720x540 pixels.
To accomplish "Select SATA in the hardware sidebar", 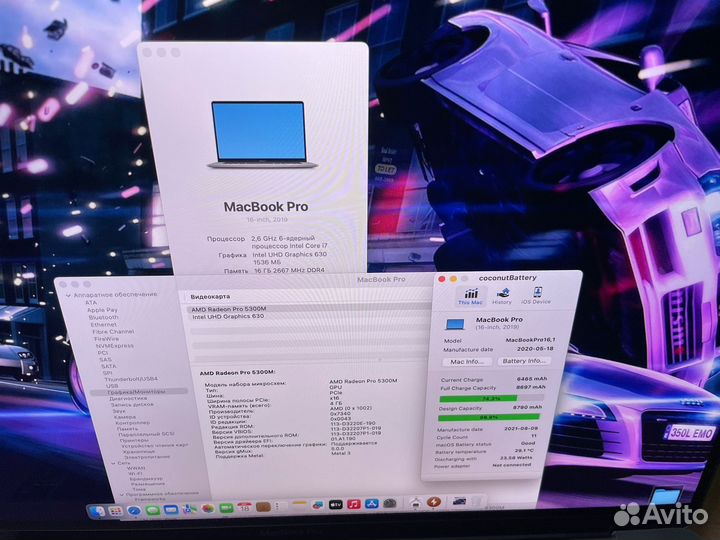I will [108, 366].
